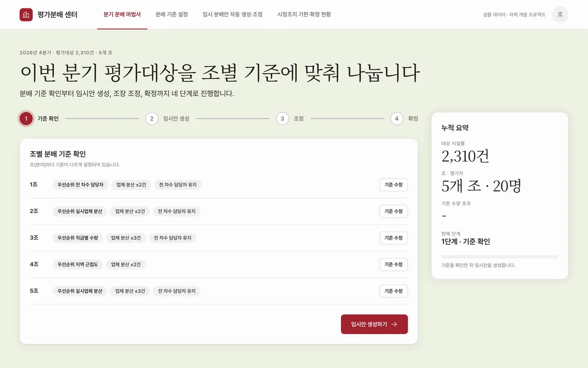This screenshot has width=588, height=368.
Task: Go to 임시 분배안 자동 생성·조정 tab
Action: (x=232, y=15)
